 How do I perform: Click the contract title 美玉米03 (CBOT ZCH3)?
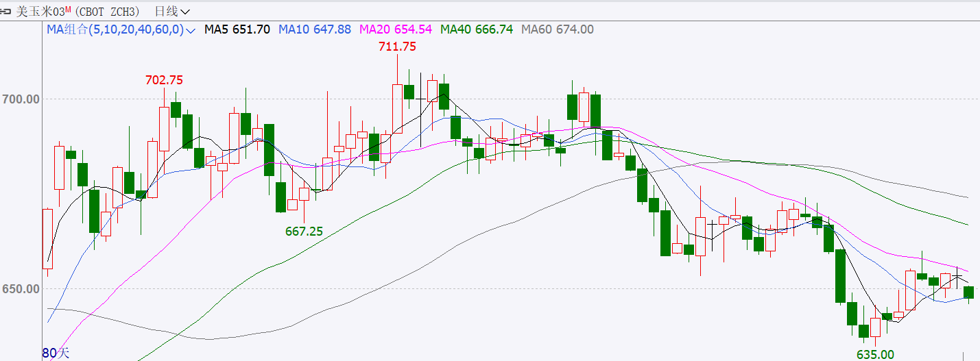click(77, 12)
